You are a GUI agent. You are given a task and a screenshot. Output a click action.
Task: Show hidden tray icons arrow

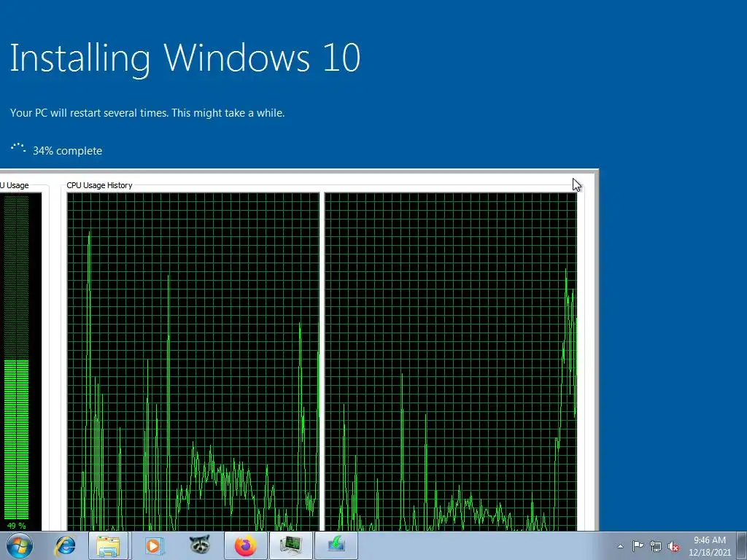[x=620, y=546]
